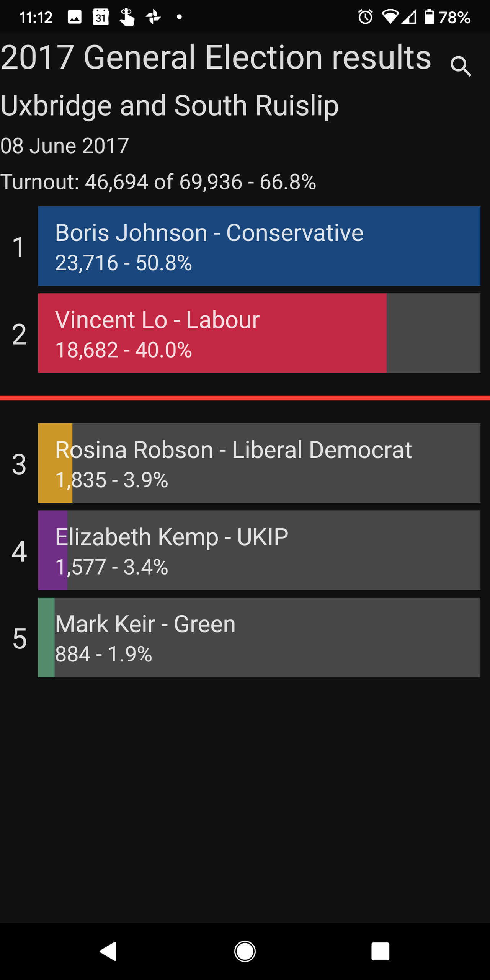This screenshot has width=490, height=980.
Task: Tap the battery status icon
Action: pyautogui.click(x=429, y=17)
